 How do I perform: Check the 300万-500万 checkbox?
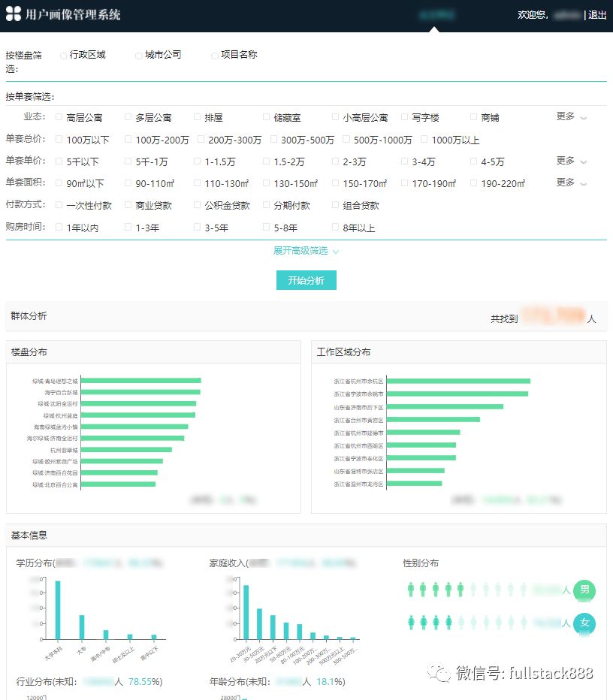point(273,139)
